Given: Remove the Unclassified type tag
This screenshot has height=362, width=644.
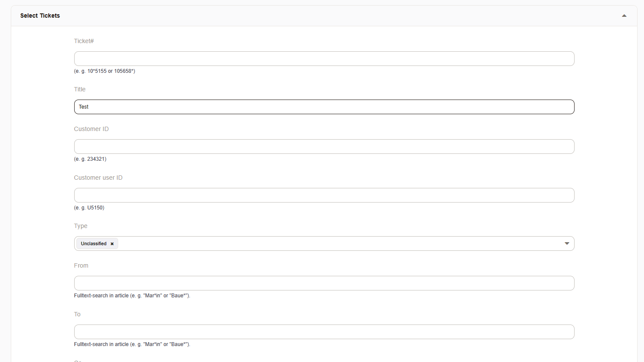Looking at the screenshot, I should (x=112, y=244).
